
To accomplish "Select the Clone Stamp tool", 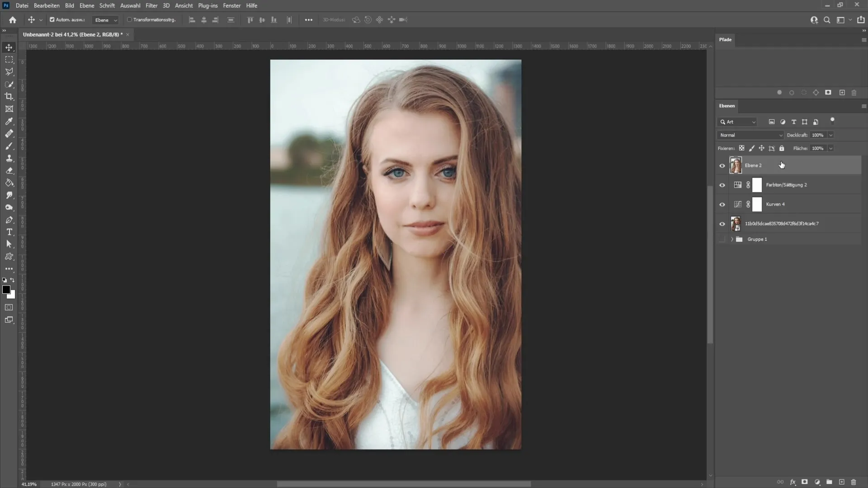I will (9, 158).
